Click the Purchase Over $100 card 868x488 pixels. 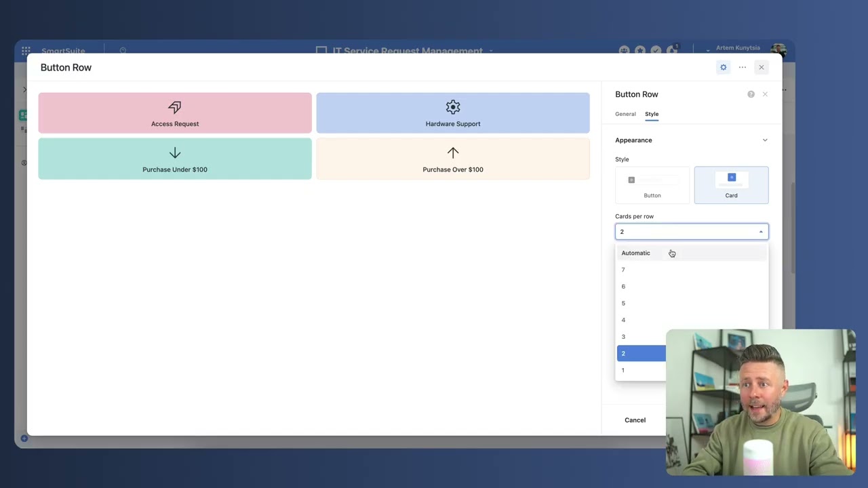pos(453,159)
